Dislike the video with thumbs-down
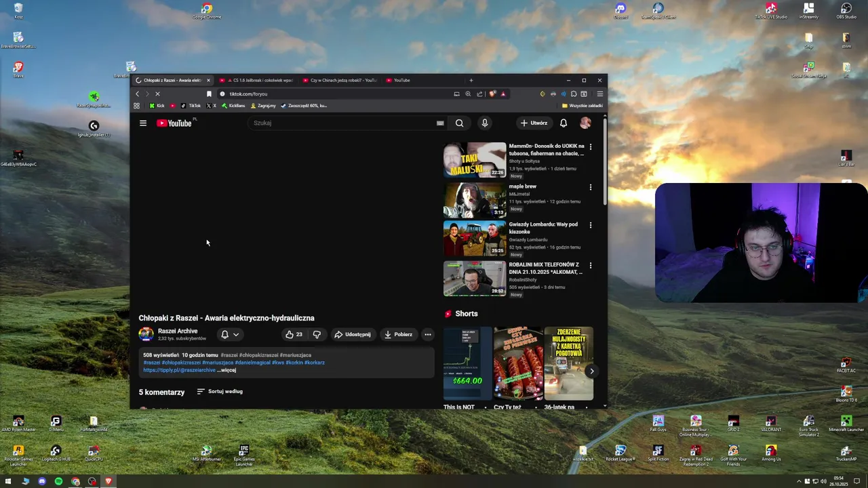The height and width of the screenshot is (488, 868). pyautogui.click(x=317, y=334)
